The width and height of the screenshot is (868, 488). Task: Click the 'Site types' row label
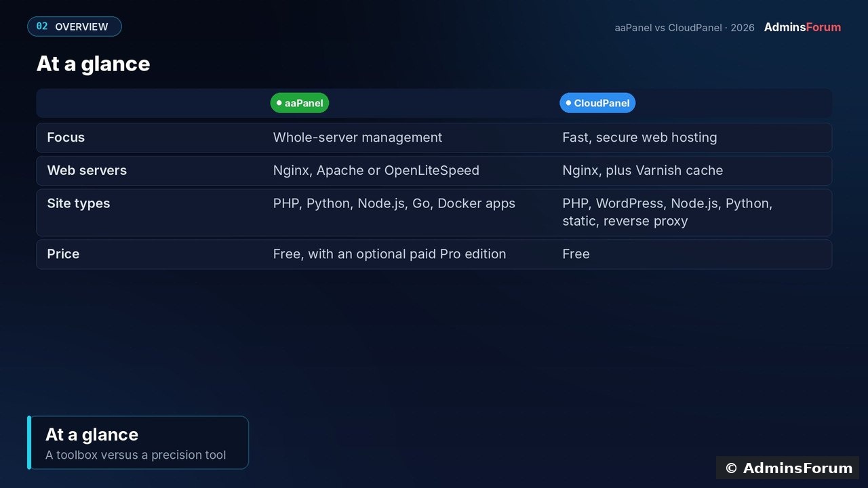coord(78,204)
